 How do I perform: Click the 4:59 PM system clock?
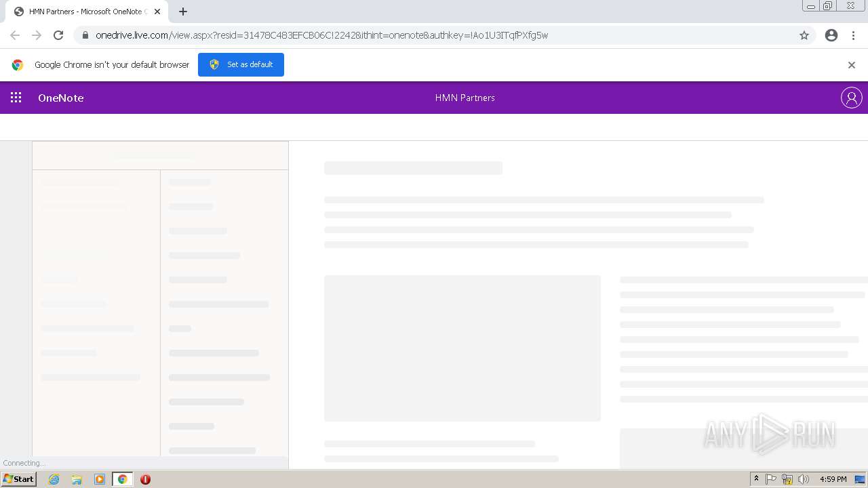click(833, 479)
